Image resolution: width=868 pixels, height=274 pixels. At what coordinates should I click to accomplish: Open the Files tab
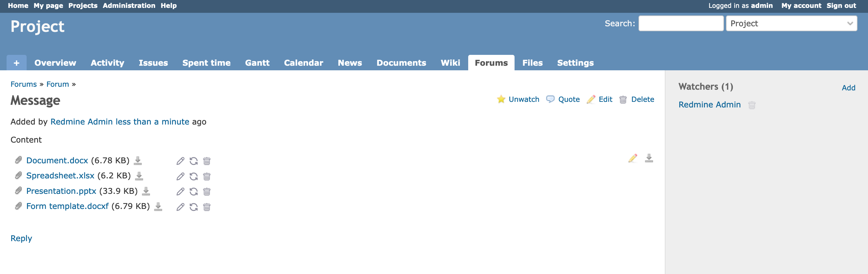(532, 63)
